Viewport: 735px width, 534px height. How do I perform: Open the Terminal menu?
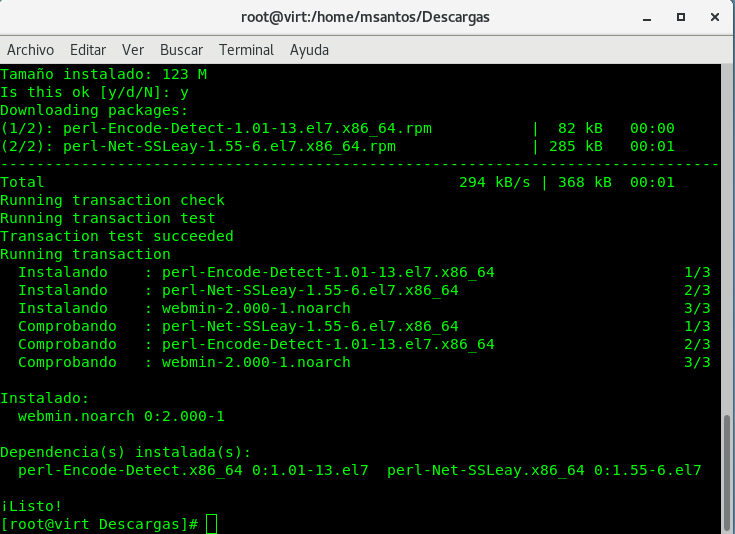point(246,49)
